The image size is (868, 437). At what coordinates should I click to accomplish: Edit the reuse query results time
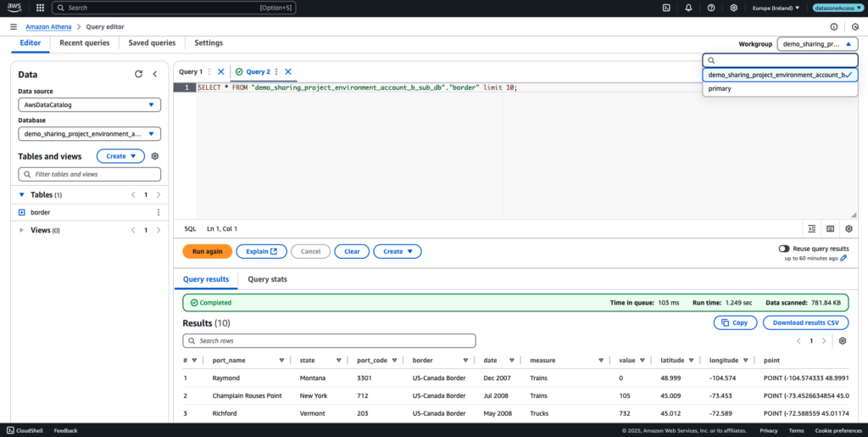point(843,258)
